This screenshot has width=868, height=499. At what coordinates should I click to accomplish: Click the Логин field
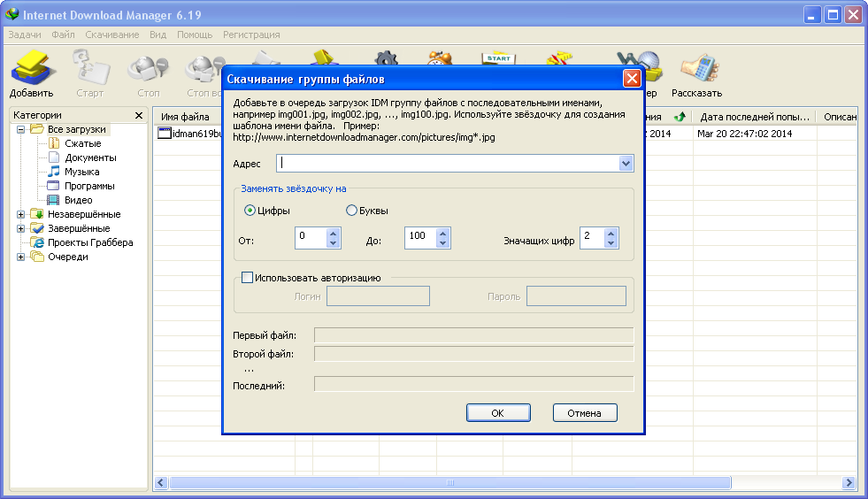[x=378, y=296]
